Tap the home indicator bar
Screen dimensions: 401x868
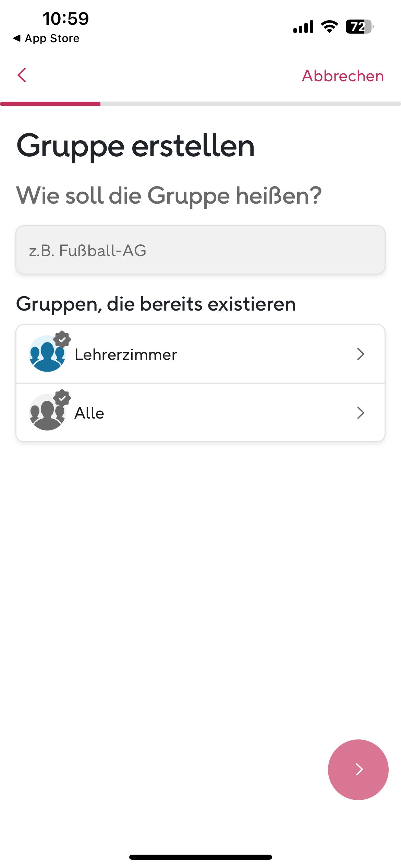coord(200,857)
